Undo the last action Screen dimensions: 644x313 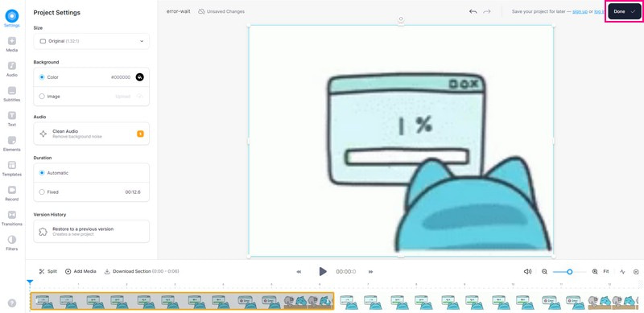coord(473,11)
